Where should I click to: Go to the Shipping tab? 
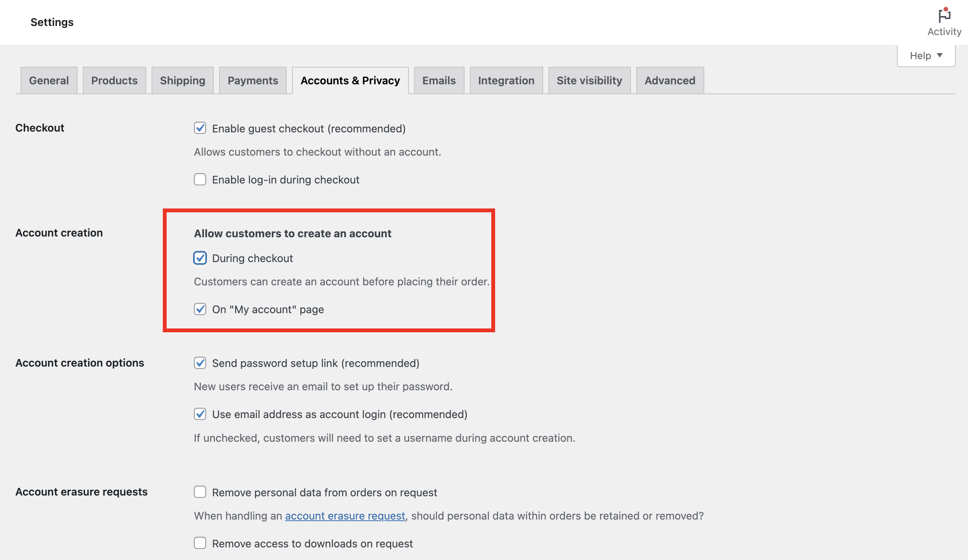(182, 80)
